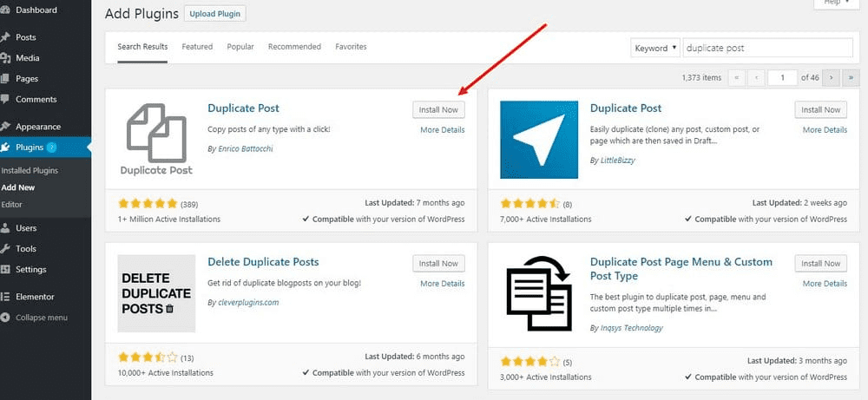
Task: Install Duplicate Post Page Menu plugin
Action: pos(821,264)
